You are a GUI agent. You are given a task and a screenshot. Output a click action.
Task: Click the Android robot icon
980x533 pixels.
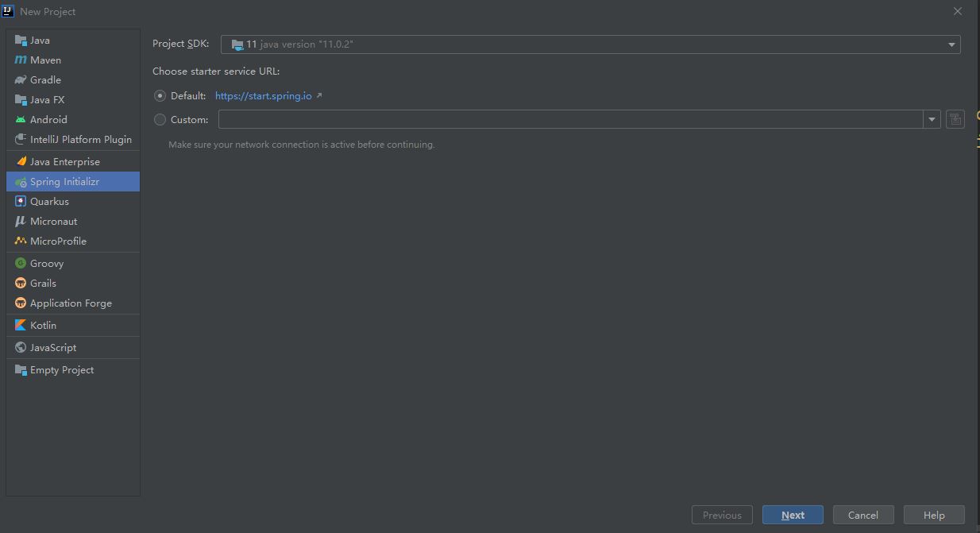point(21,119)
